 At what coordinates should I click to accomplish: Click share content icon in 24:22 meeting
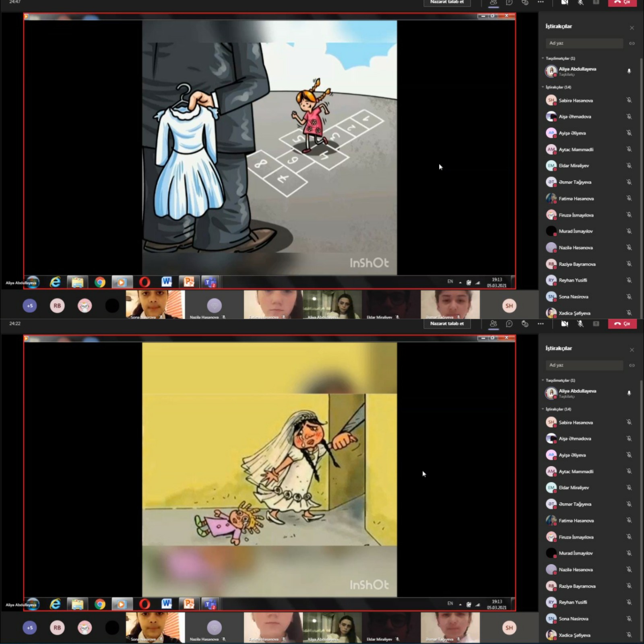(596, 324)
